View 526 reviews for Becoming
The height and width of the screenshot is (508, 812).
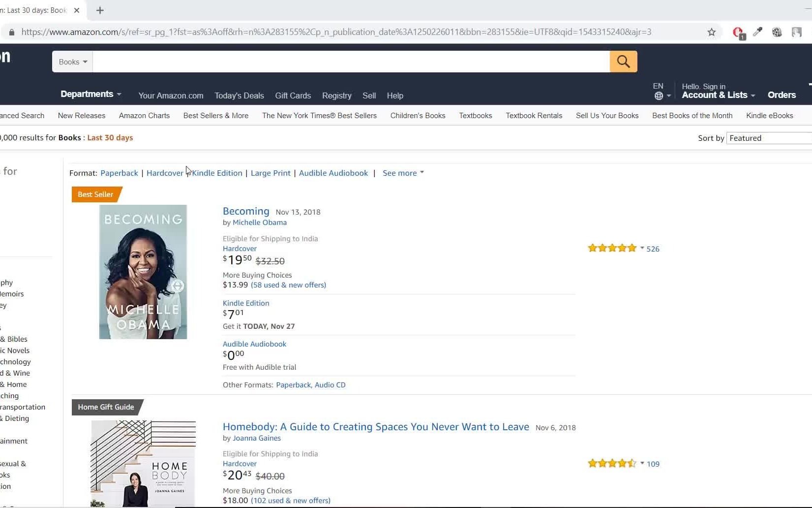tap(653, 249)
